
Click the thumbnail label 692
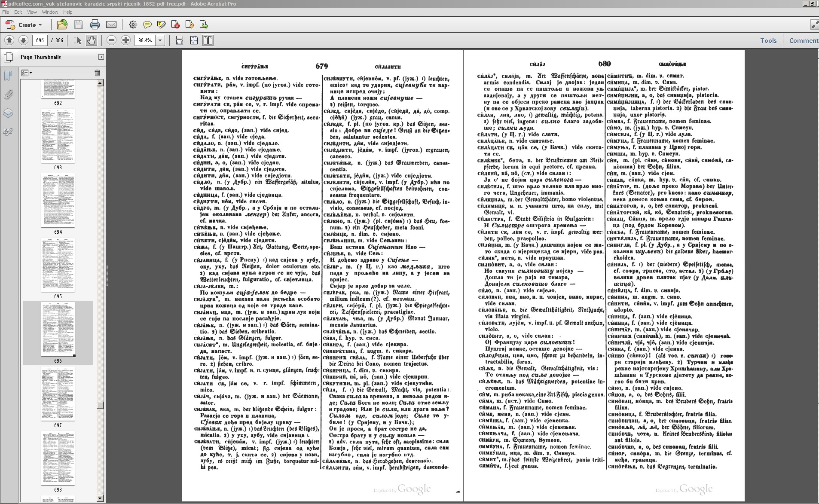tap(58, 103)
